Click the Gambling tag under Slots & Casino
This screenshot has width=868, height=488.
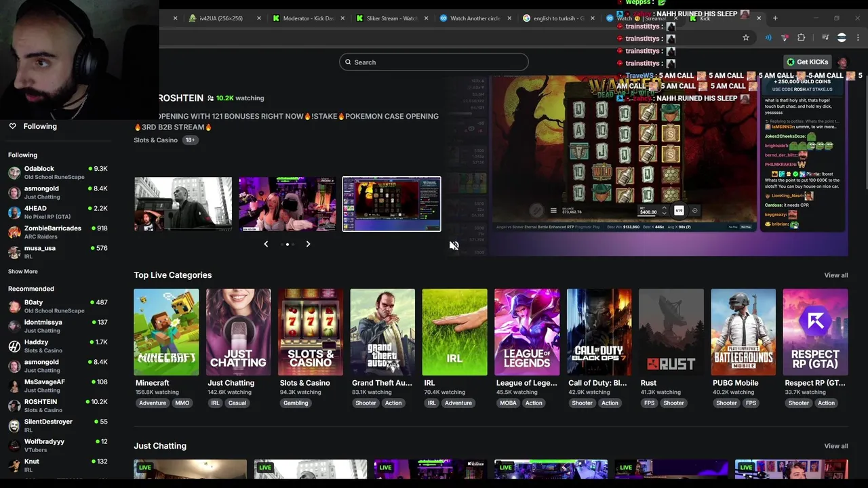296,403
